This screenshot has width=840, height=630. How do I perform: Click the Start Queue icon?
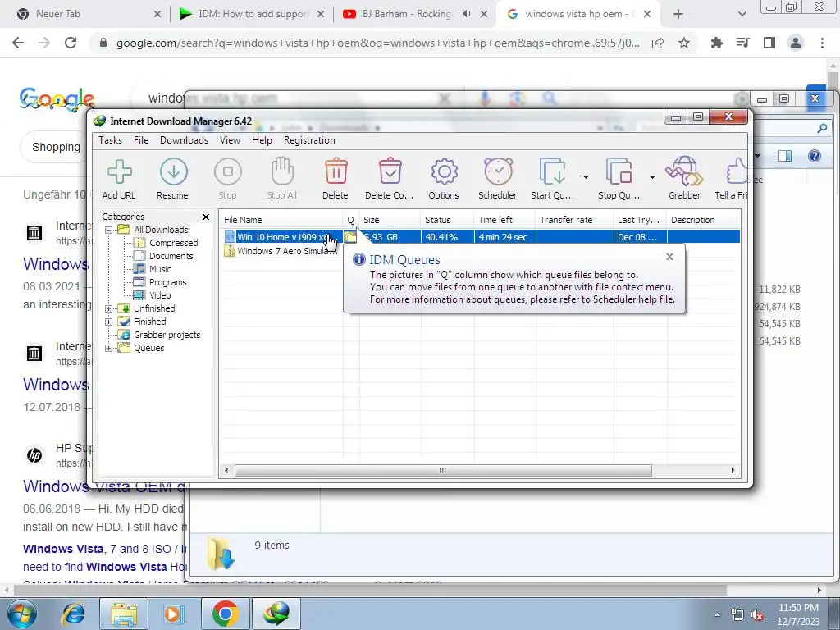point(552,179)
